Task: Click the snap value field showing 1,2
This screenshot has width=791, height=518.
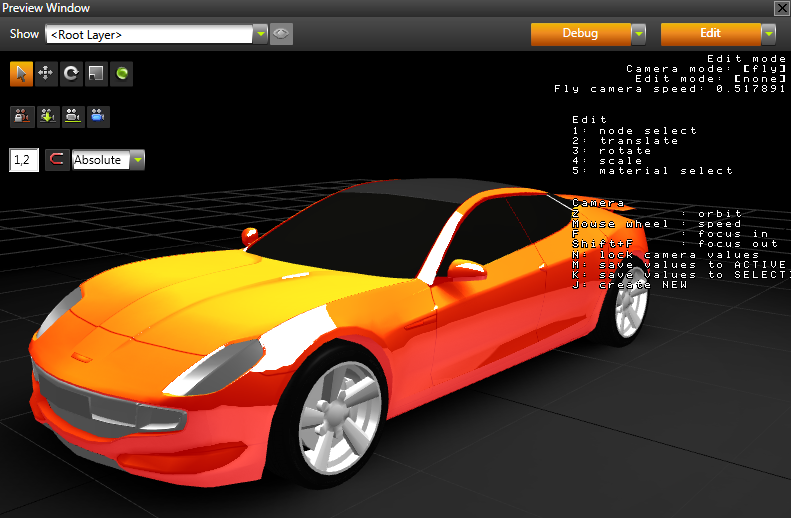Action: click(x=23, y=160)
